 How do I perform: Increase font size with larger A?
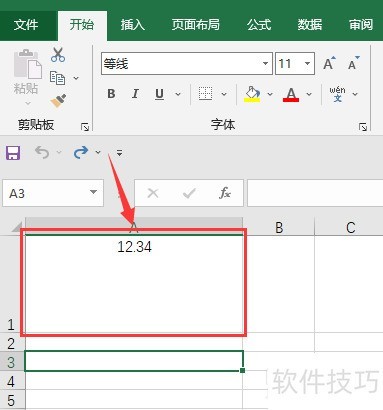[329, 63]
